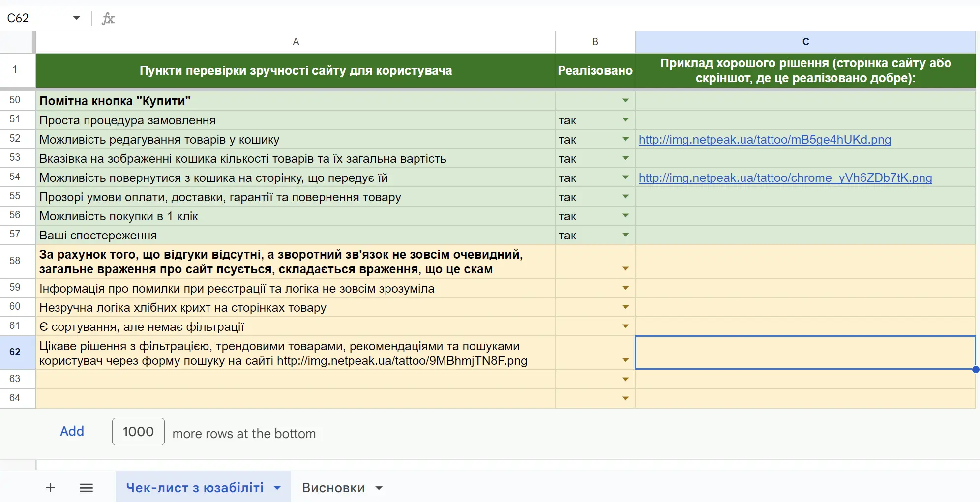This screenshot has height=502, width=980.
Task: Open the chrome_yVh6ZDb7tK.png link
Action: (785, 178)
